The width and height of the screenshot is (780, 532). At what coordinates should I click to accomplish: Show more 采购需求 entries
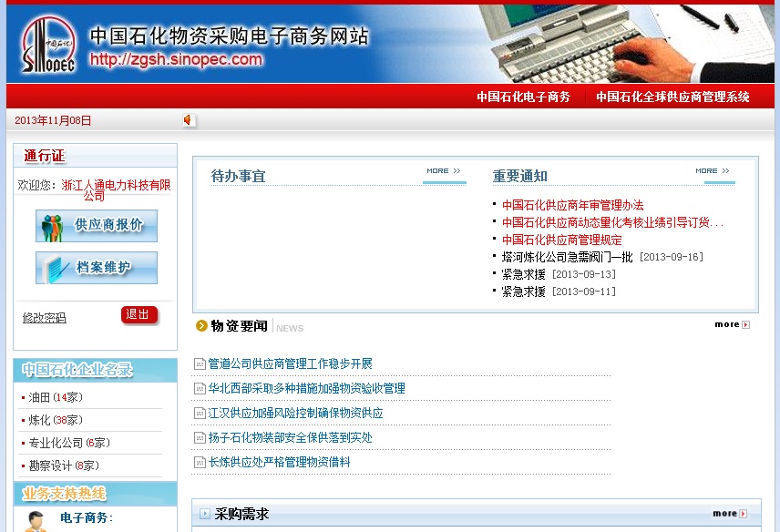(729, 514)
